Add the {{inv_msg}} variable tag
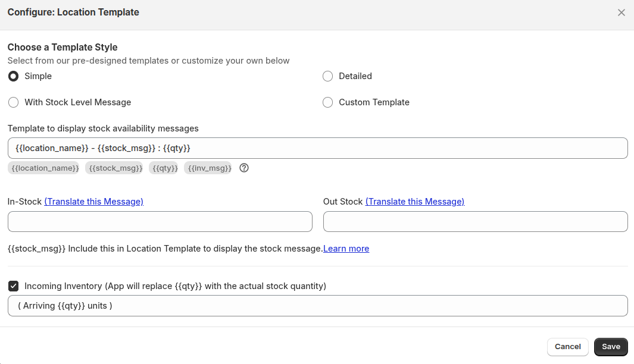 pyautogui.click(x=209, y=168)
